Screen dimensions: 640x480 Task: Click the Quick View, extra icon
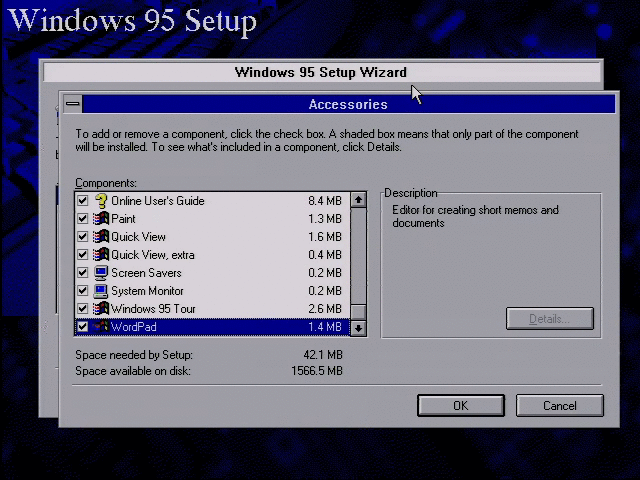coord(101,255)
